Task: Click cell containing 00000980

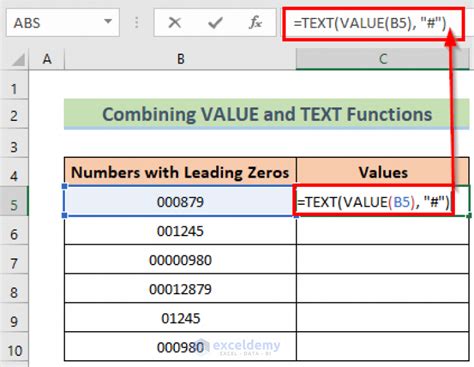Action: (x=180, y=259)
